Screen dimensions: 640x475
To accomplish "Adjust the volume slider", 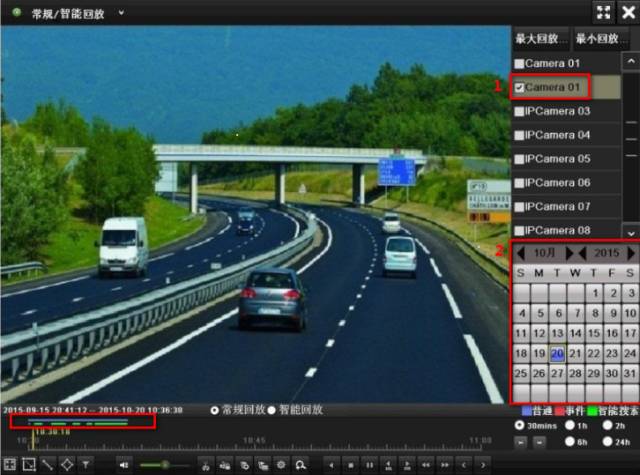I will (x=164, y=465).
